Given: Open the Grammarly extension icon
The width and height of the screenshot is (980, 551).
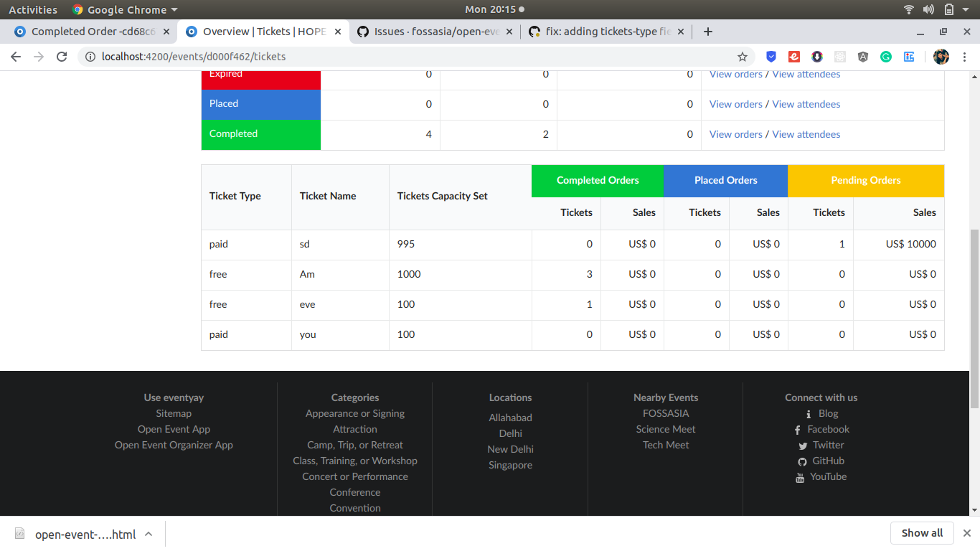Looking at the screenshot, I should tap(885, 56).
